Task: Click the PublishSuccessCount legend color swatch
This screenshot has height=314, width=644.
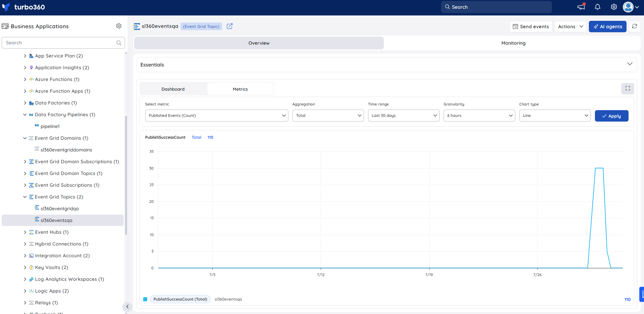Action: 145,299
